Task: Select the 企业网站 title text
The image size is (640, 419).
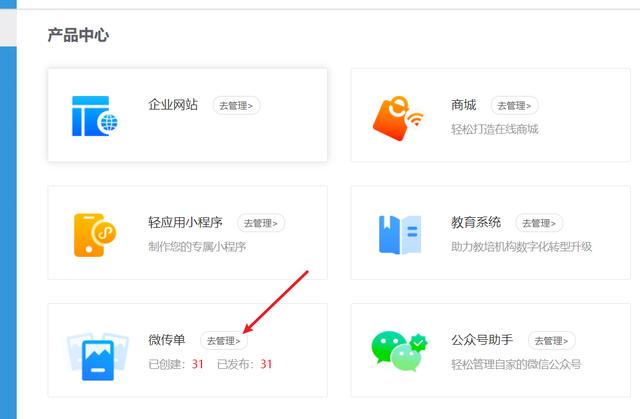Action: (x=173, y=105)
